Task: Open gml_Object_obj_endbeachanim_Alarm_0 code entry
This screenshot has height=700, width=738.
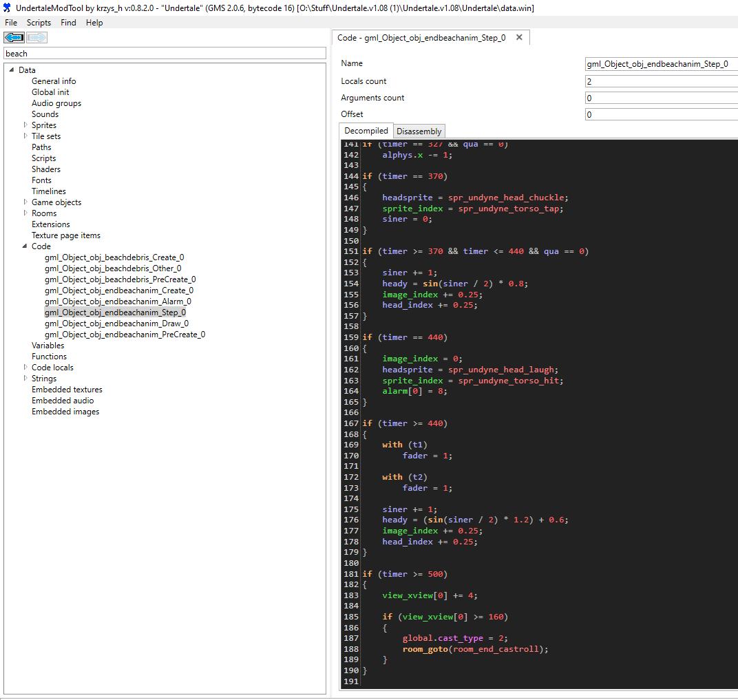Action: pos(118,301)
